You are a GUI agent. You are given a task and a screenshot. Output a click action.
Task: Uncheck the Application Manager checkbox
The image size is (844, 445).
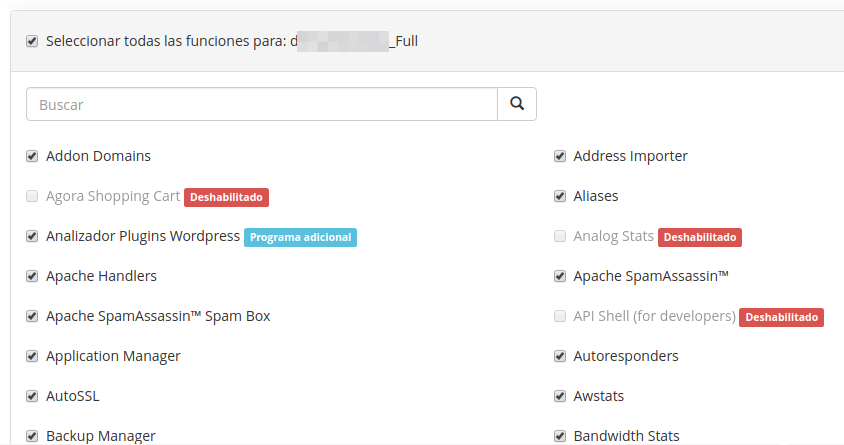tap(32, 356)
